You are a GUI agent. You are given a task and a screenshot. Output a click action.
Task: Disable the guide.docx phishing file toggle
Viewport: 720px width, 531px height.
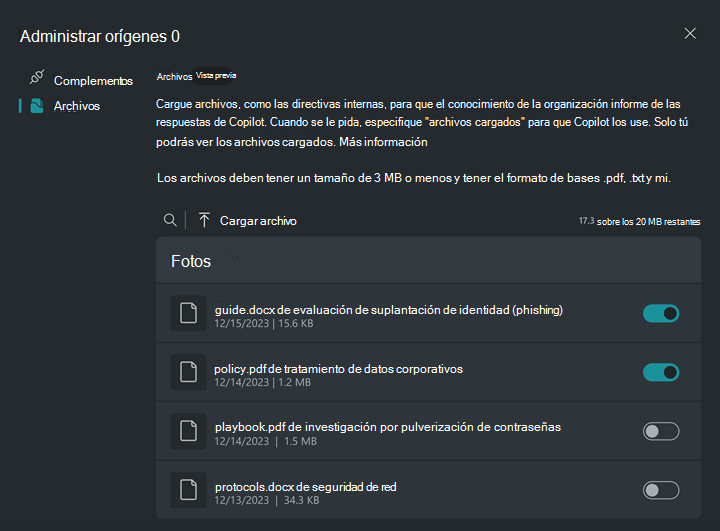click(661, 314)
